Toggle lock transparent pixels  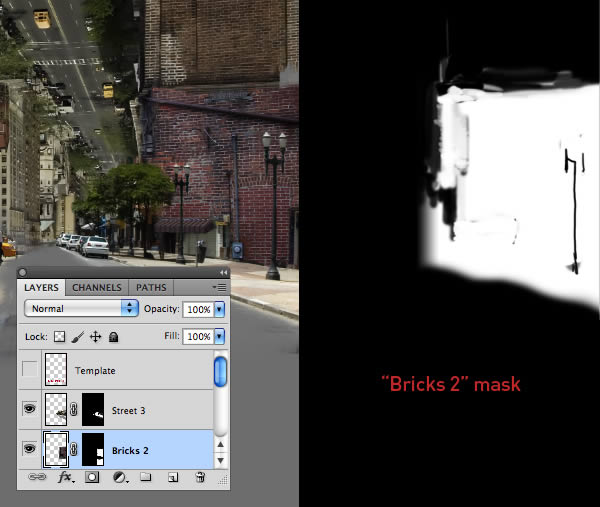59,337
